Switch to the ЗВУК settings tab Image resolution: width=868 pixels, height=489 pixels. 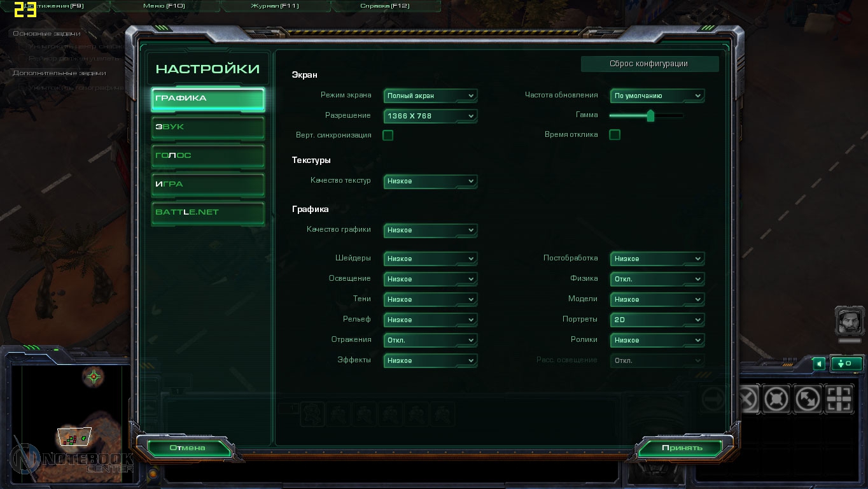[x=208, y=127]
